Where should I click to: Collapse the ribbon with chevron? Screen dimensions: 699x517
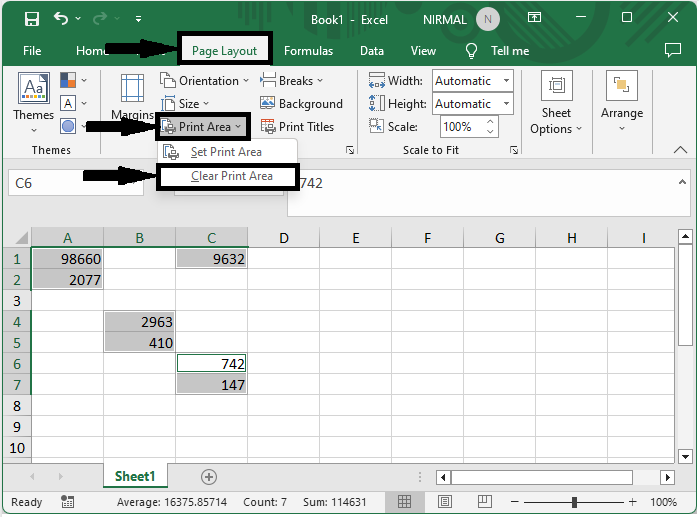click(x=680, y=150)
